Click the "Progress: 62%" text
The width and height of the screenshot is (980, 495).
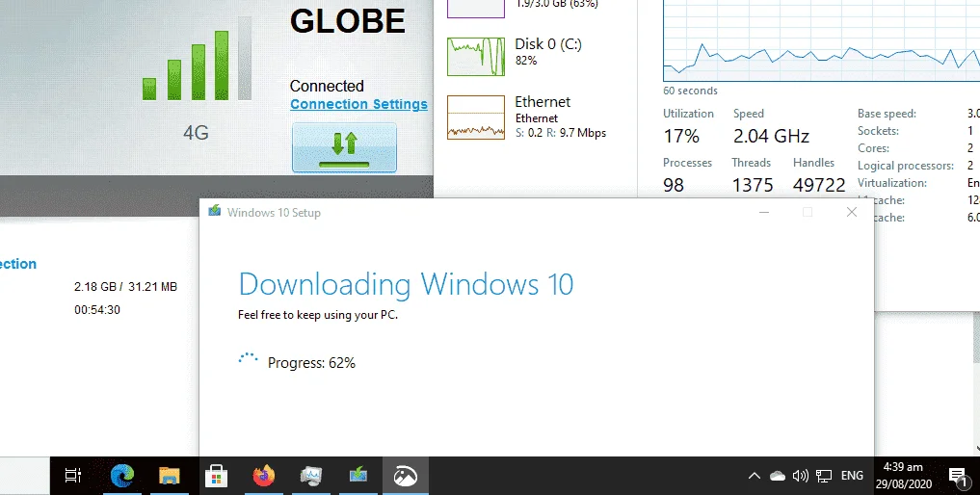click(x=311, y=362)
